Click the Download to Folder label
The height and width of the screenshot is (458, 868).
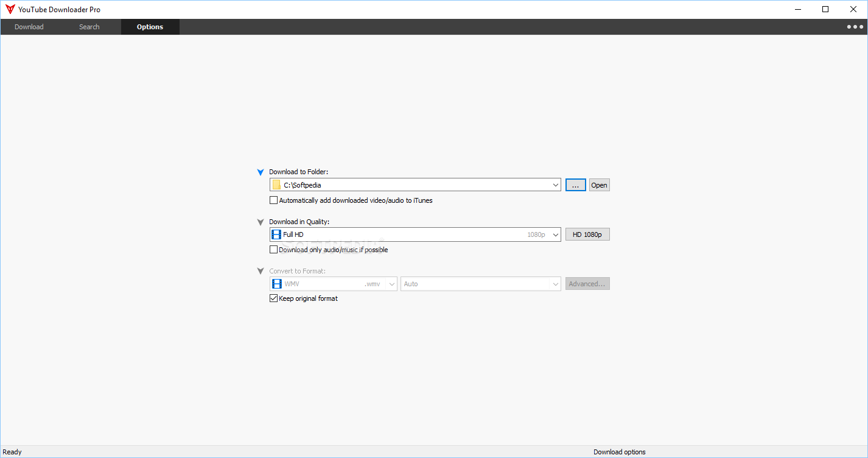pos(298,172)
